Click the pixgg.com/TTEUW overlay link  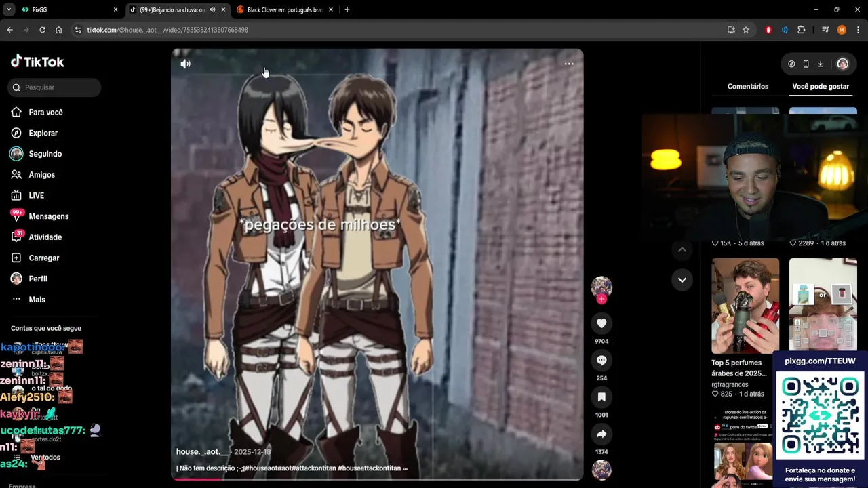pos(820,361)
